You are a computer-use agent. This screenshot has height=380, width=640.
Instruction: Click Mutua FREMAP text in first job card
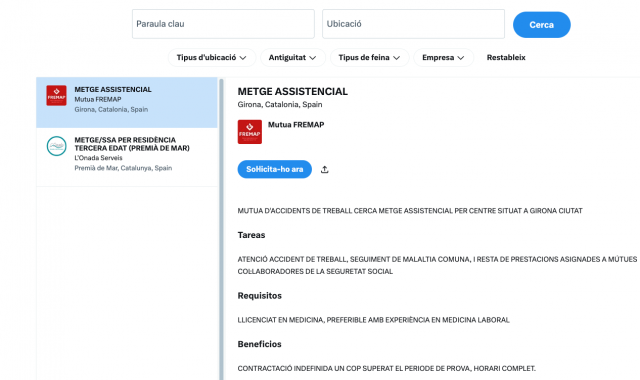pos(98,100)
